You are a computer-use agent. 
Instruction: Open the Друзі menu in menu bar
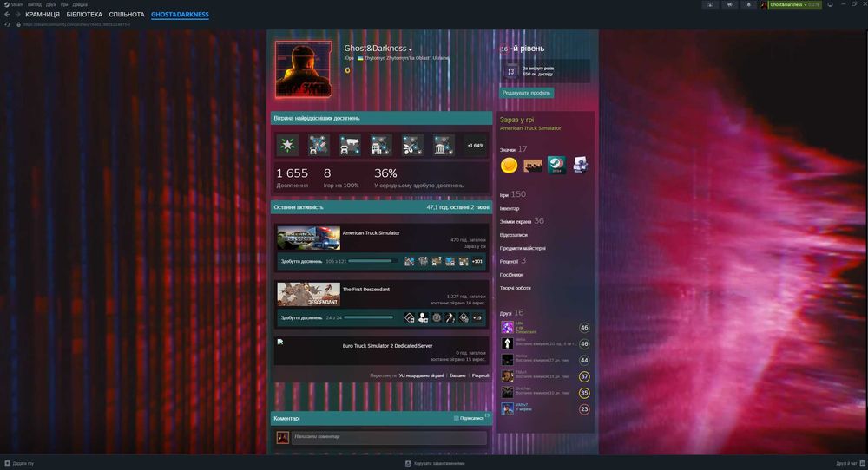(51, 4)
